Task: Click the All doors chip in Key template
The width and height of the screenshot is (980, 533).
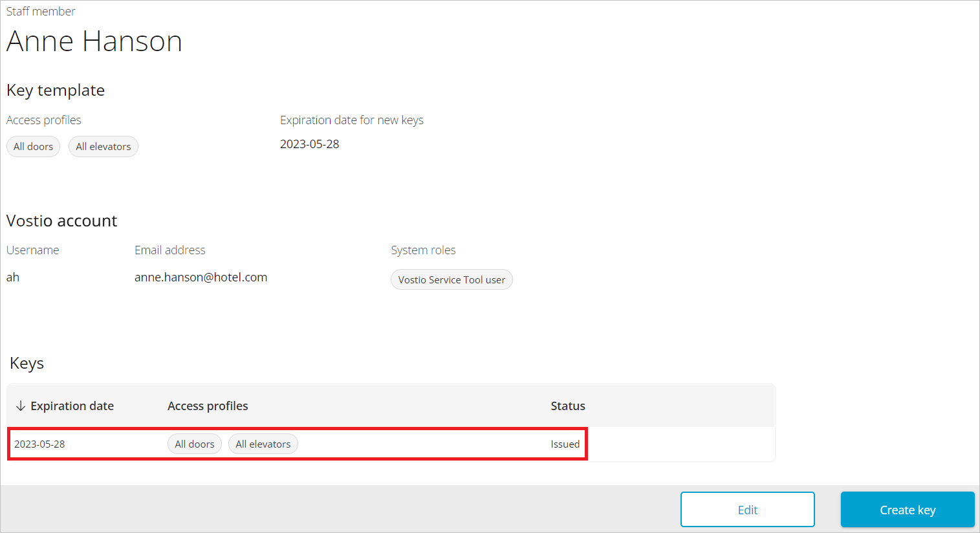Action: [33, 147]
